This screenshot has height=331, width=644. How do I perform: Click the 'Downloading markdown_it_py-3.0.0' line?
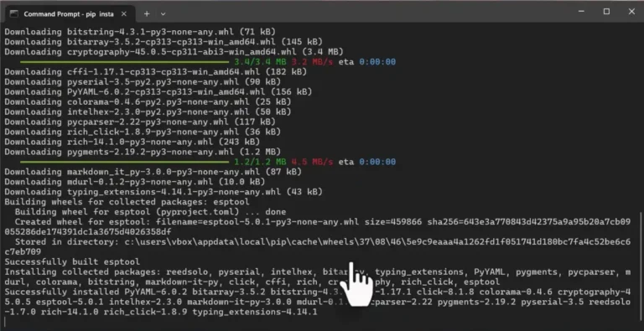click(153, 172)
